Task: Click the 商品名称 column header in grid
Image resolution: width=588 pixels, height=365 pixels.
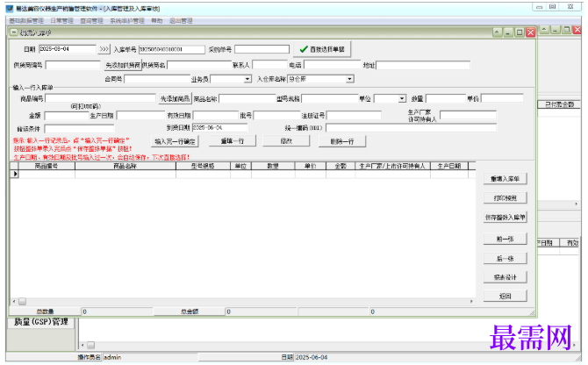Action: [125, 166]
